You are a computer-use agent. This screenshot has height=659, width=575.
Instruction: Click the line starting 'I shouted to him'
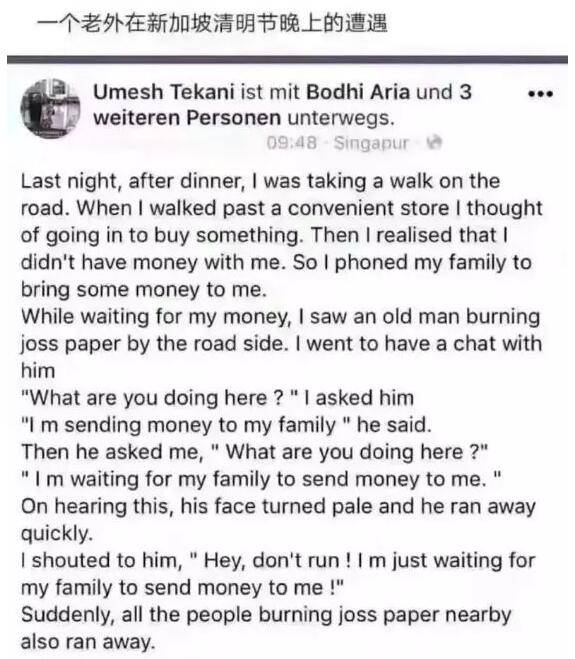point(278,561)
